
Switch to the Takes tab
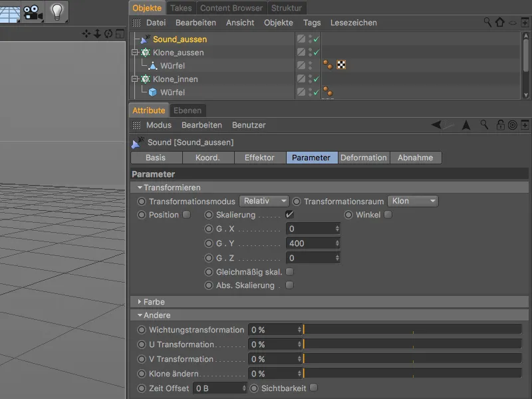181,8
